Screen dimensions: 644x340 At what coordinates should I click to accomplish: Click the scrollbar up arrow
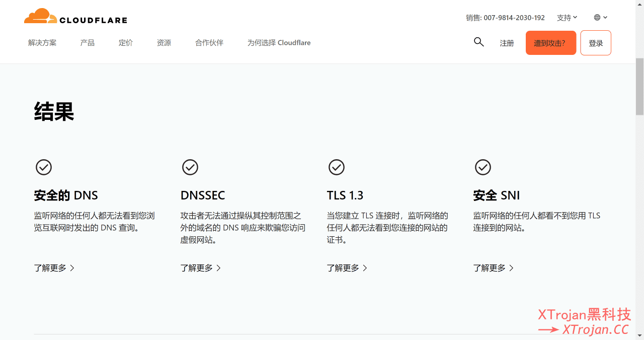[x=640, y=4]
